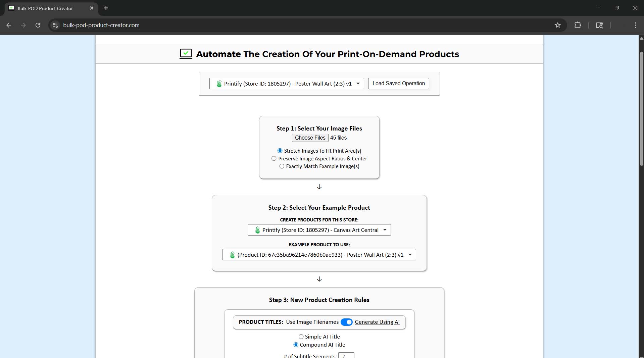The image size is (644, 358).
Task: Open the browser three-dot menu
Action: (636, 25)
